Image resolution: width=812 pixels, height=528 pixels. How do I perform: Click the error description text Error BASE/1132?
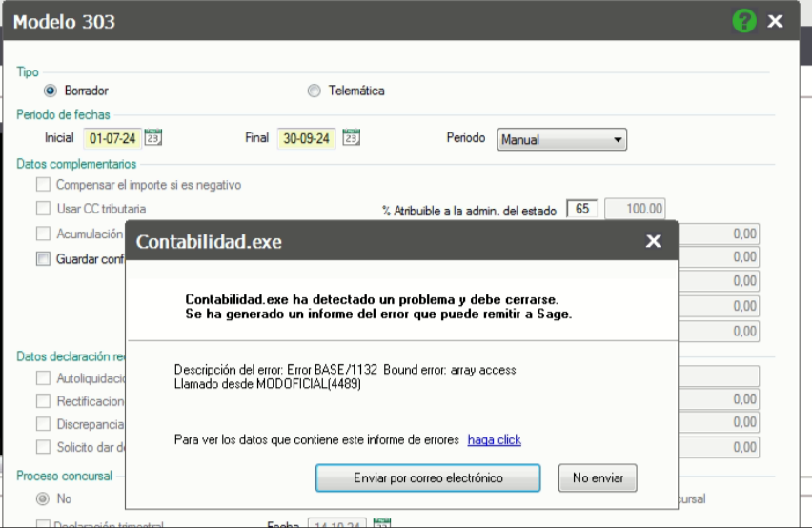333,370
